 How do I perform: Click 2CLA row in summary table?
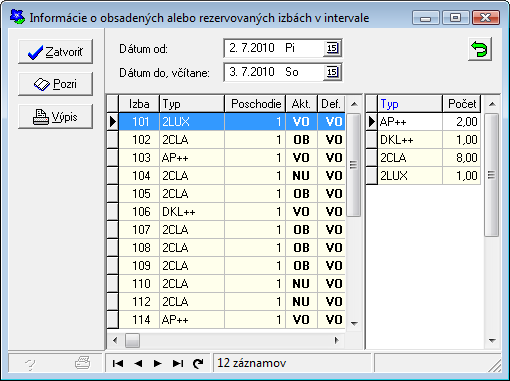click(x=429, y=158)
